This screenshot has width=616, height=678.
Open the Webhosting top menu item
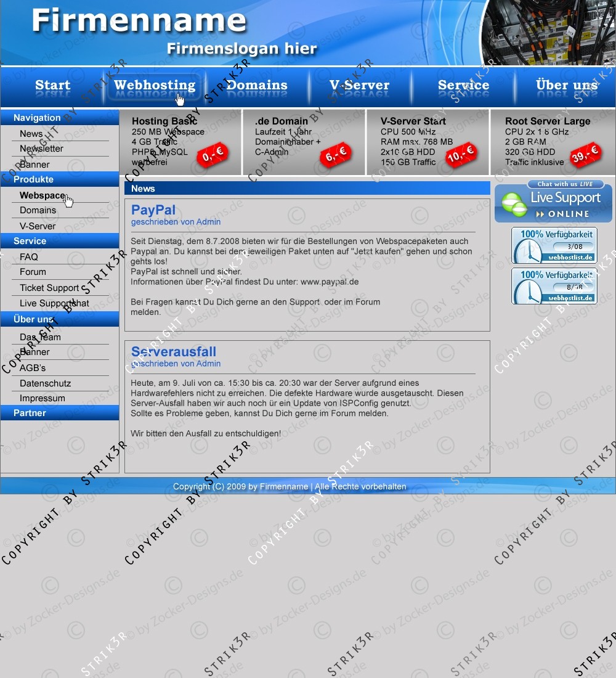click(x=155, y=86)
